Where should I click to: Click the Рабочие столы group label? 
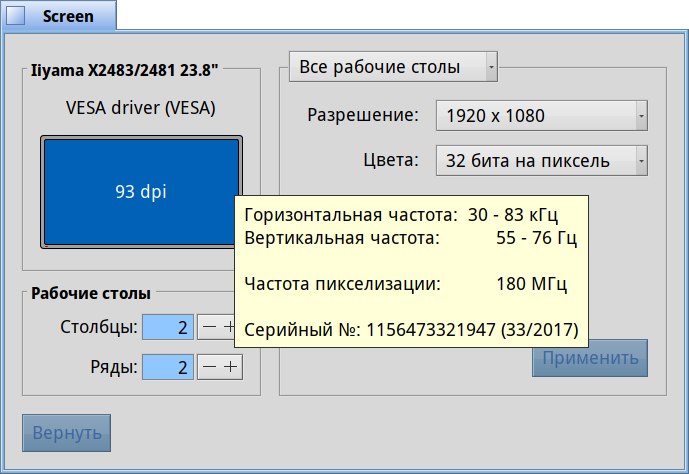pos(91,293)
